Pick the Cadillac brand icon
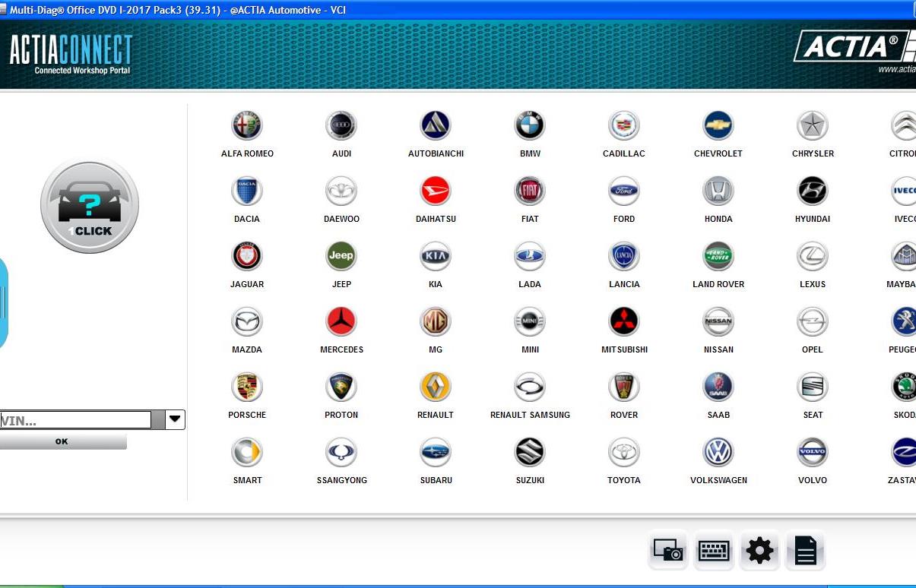 (x=624, y=125)
